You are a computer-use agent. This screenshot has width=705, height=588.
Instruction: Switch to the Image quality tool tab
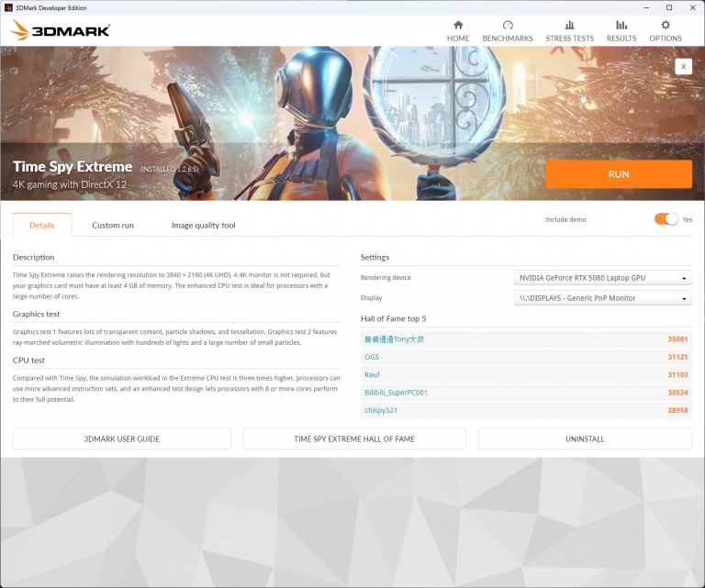click(203, 225)
